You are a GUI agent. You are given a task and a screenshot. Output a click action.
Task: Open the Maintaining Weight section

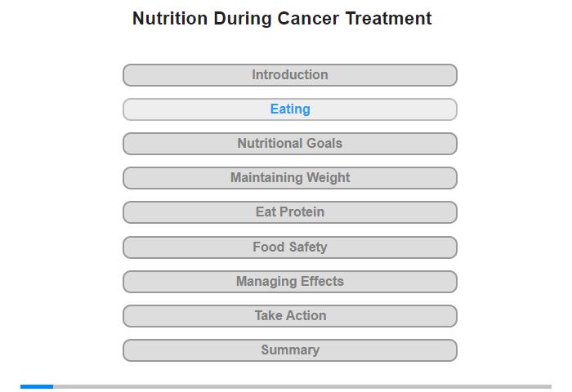point(289,178)
